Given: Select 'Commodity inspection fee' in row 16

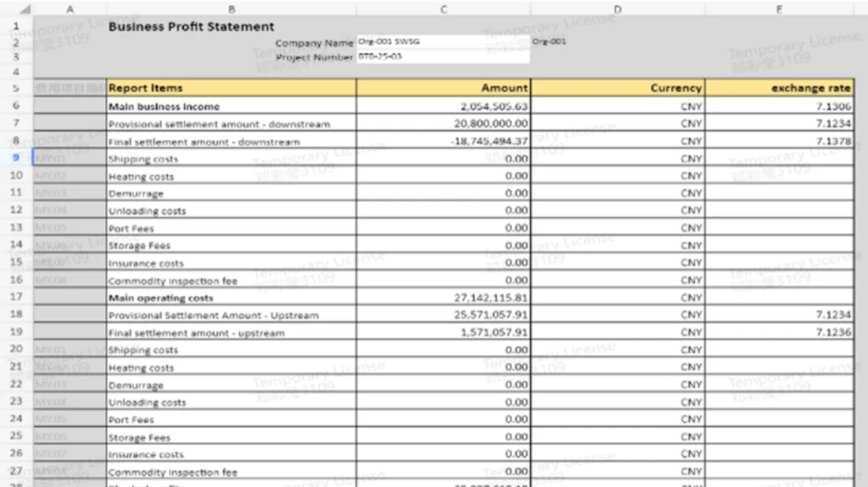Looking at the screenshot, I should (x=231, y=280).
